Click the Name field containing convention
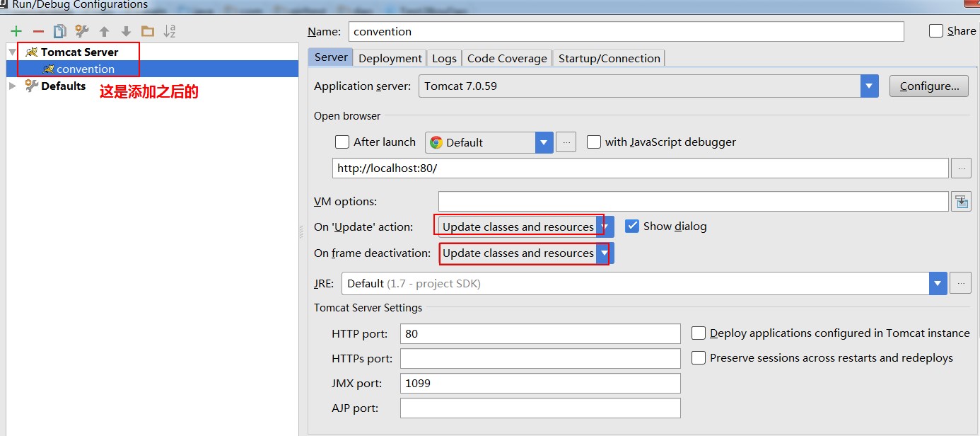Viewport: 980px width, 436px height. tap(626, 31)
